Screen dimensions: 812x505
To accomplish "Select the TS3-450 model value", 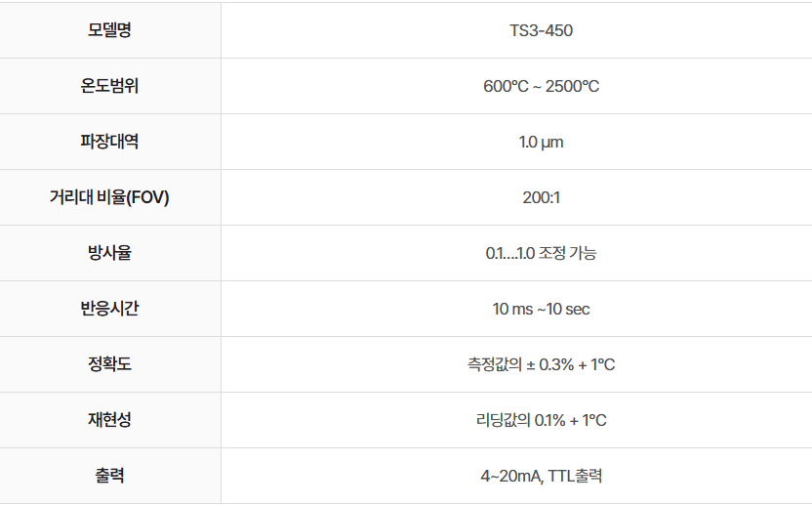I will click(x=541, y=30).
